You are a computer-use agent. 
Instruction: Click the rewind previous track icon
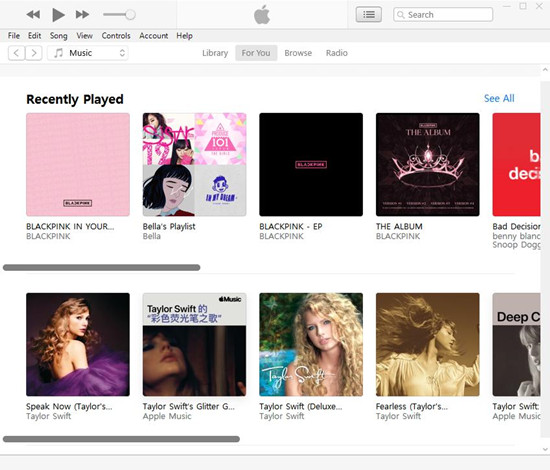[x=33, y=15]
